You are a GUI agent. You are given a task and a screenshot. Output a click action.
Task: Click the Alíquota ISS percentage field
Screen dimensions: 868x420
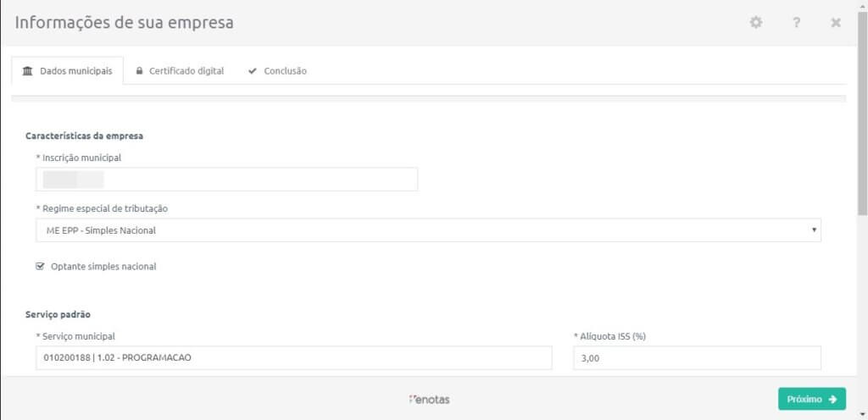(697, 358)
